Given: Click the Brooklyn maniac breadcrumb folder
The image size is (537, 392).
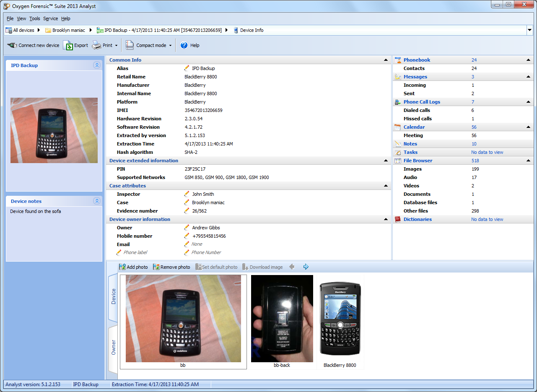Looking at the screenshot, I should click(68, 30).
